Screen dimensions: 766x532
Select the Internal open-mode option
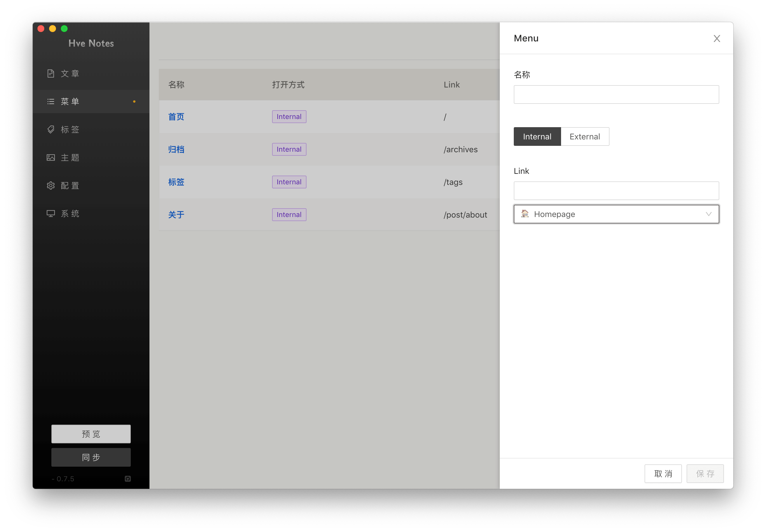point(537,136)
